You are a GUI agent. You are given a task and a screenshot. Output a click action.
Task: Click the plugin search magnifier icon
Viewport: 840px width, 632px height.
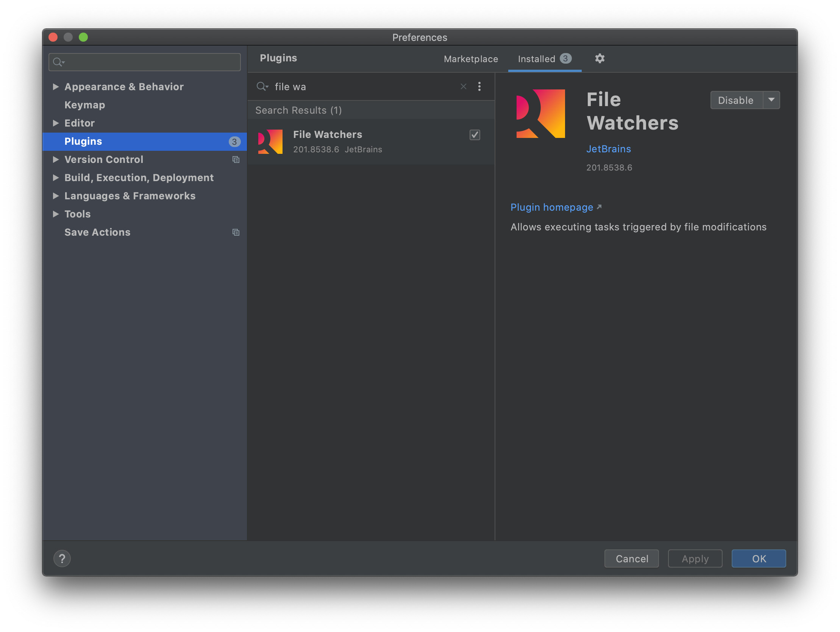(262, 87)
